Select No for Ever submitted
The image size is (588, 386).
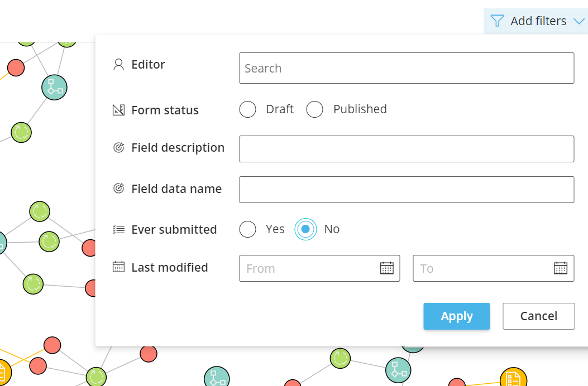click(305, 229)
